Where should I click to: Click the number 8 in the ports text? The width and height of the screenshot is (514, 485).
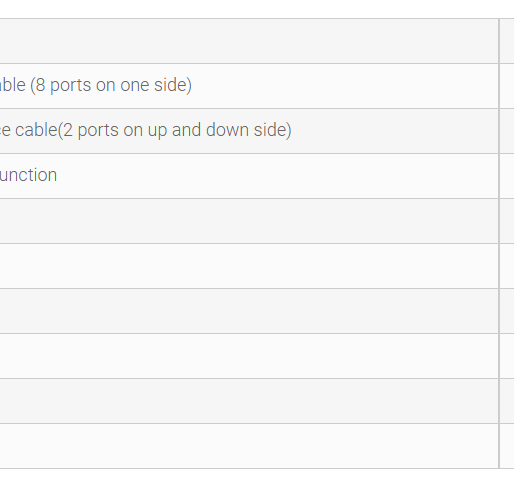[40, 85]
